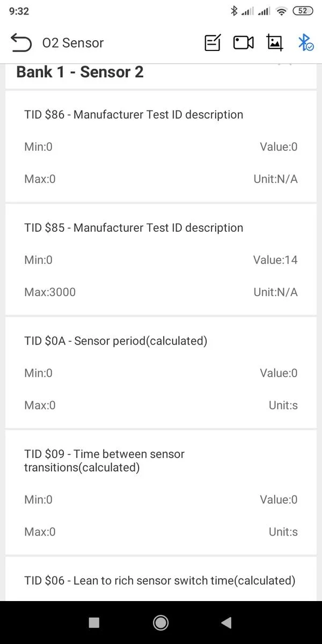Open the edit note icon

click(x=213, y=43)
